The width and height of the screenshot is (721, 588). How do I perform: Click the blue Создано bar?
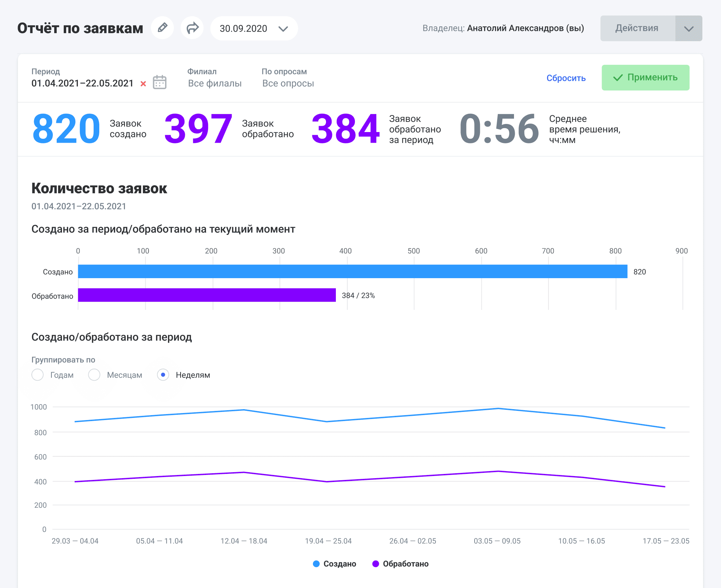click(x=352, y=271)
